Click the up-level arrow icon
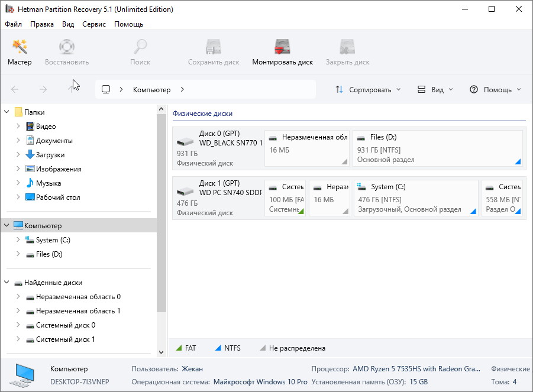The image size is (533, 392). tap(71, 89)
